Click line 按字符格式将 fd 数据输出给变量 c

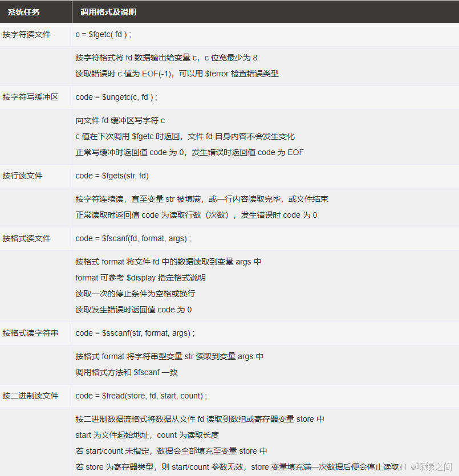[166, 58]
